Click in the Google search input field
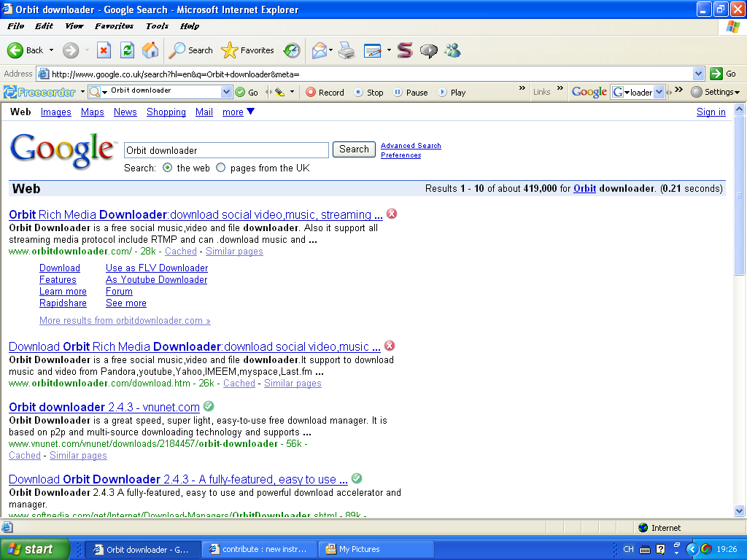Screen dimensions: 747x560 coord(226,150)
